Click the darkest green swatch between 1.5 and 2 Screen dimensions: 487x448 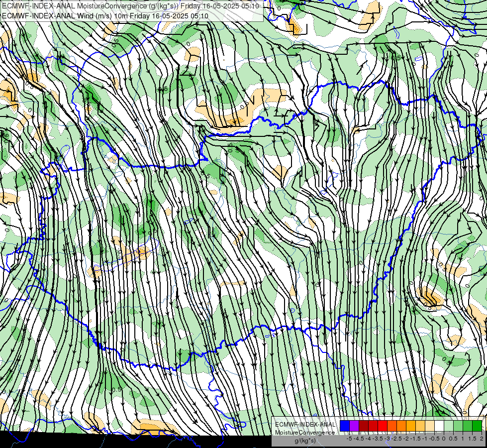click(x=477, y=426)
